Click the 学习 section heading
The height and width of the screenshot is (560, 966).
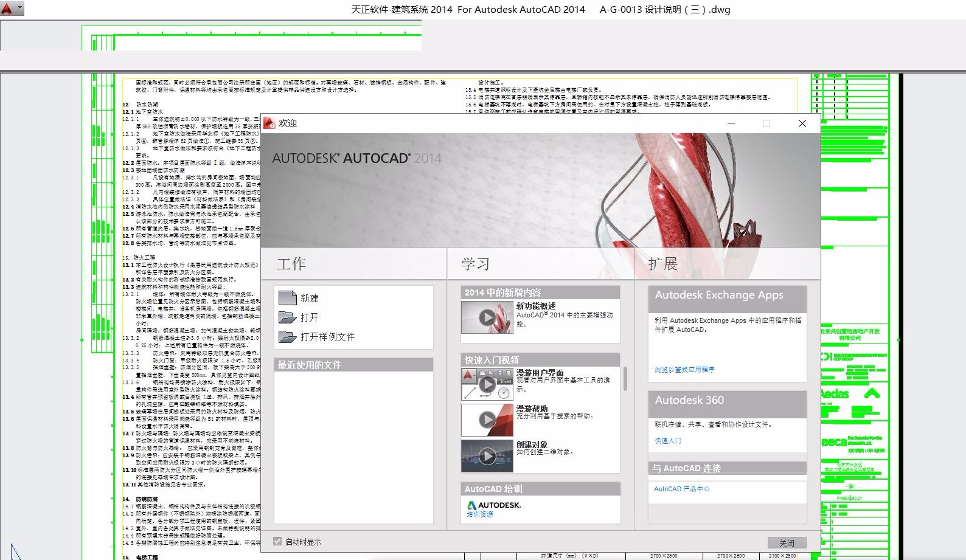point(475,264)
